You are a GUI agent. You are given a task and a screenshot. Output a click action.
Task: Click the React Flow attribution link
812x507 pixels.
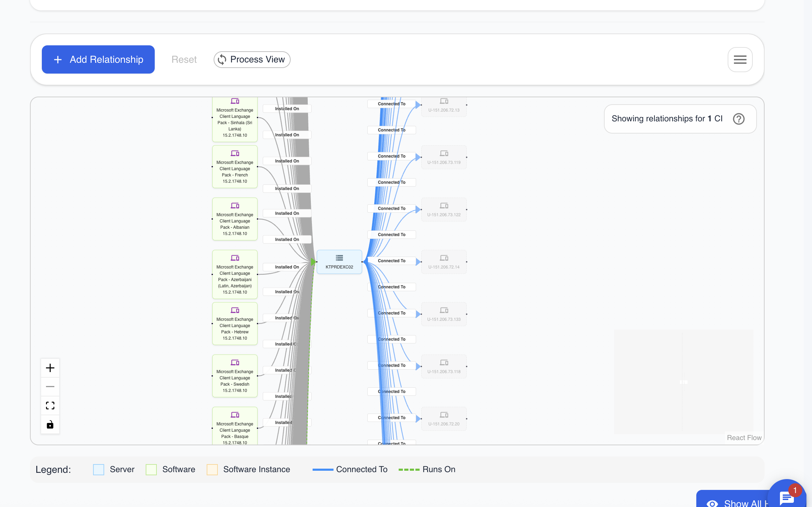coord(744,438)
